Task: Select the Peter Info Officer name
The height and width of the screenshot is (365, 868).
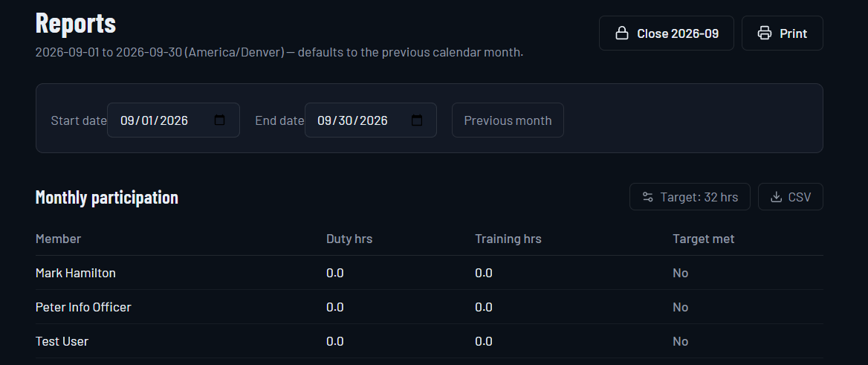Action: pos(83,307)
